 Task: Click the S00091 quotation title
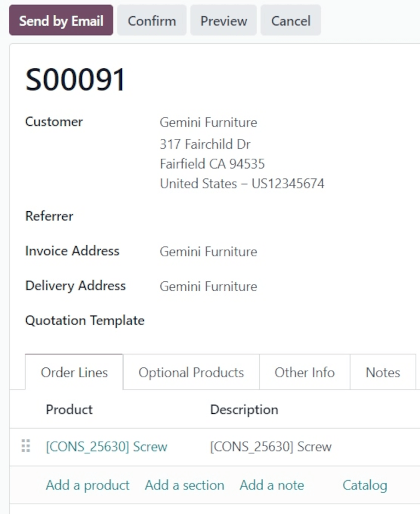coord(75,78)
